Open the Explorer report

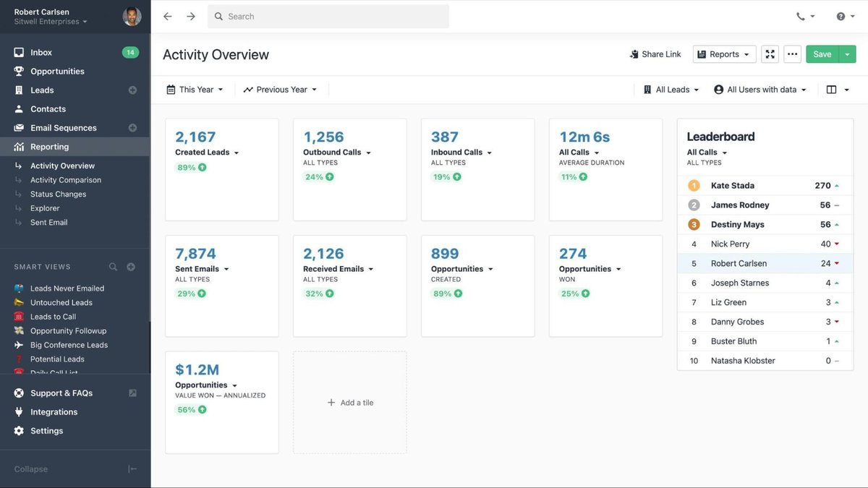tap(45, 208)
